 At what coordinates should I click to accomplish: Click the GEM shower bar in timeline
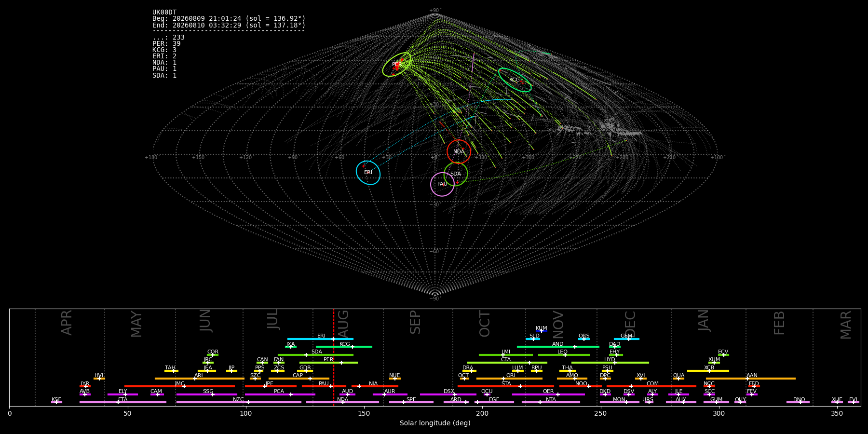pos(626,339)
